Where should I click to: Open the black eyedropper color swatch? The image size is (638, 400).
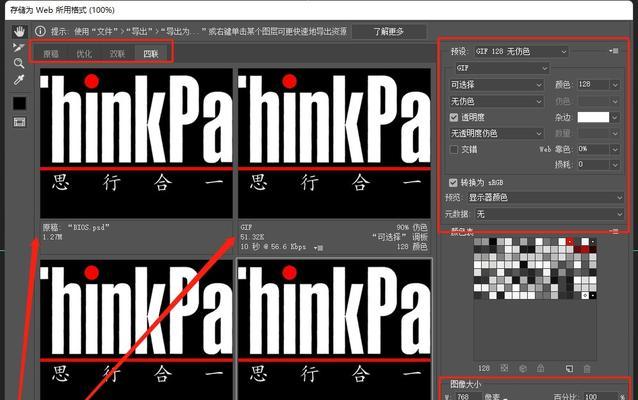pyautogui.click(x=19, y=103)
